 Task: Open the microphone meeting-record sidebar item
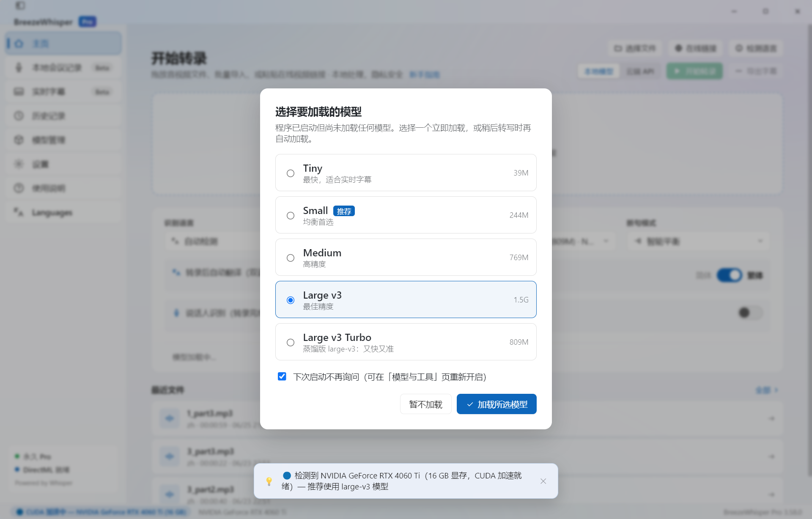tap(63, 68)
